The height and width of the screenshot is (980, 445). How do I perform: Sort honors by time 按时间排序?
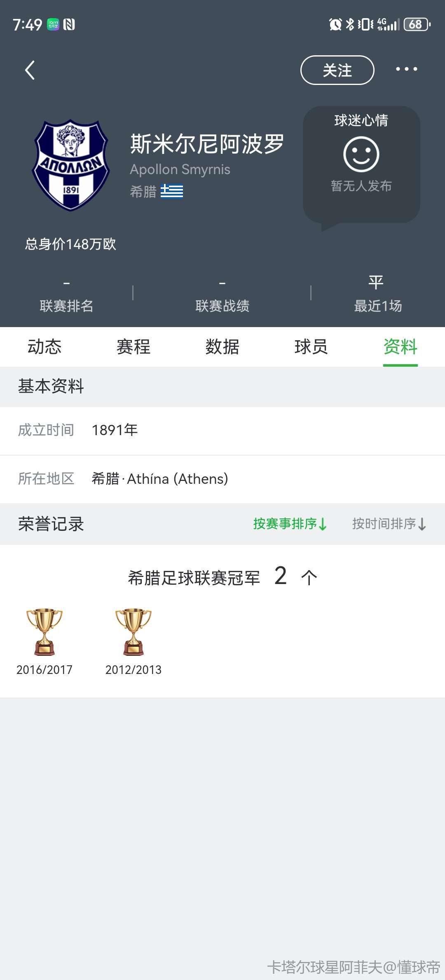click(389, 524)
